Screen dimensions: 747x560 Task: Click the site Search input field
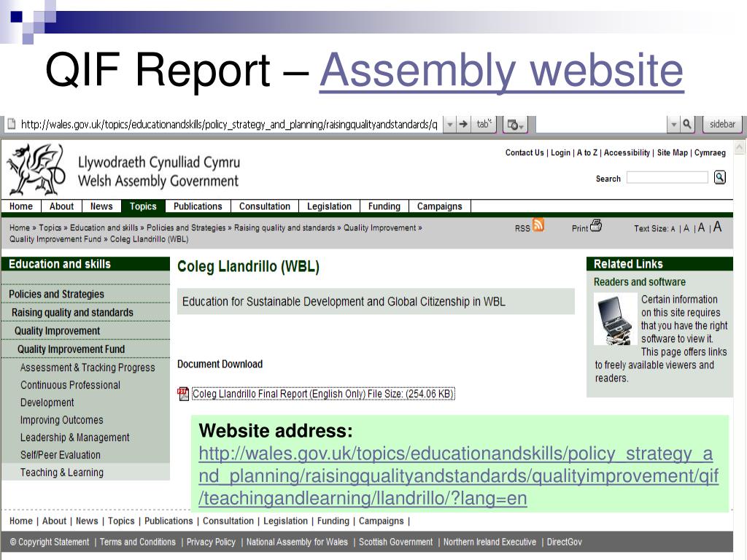[667, 178]
